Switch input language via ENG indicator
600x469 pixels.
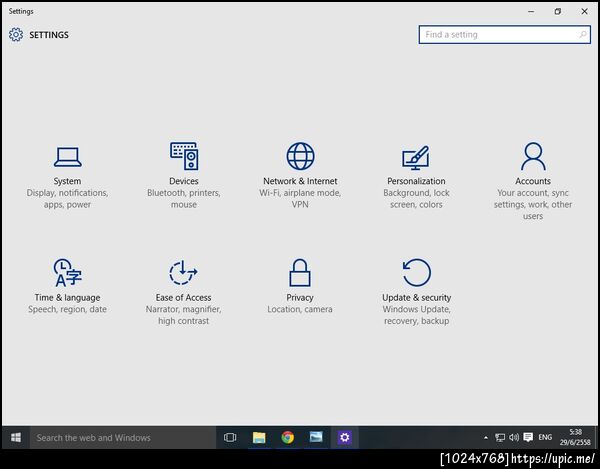[x=545, y=437]
